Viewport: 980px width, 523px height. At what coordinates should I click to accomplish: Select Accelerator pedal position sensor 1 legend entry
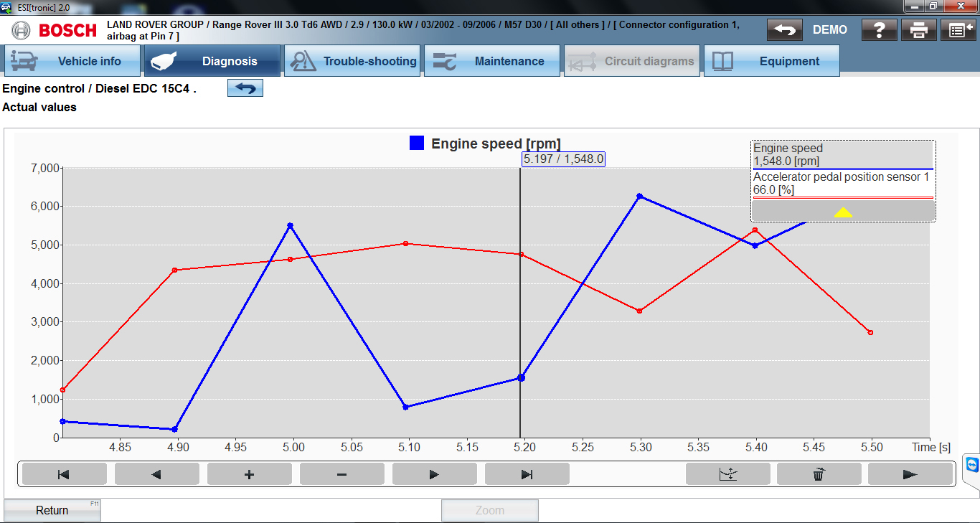[x=842, y=184]
